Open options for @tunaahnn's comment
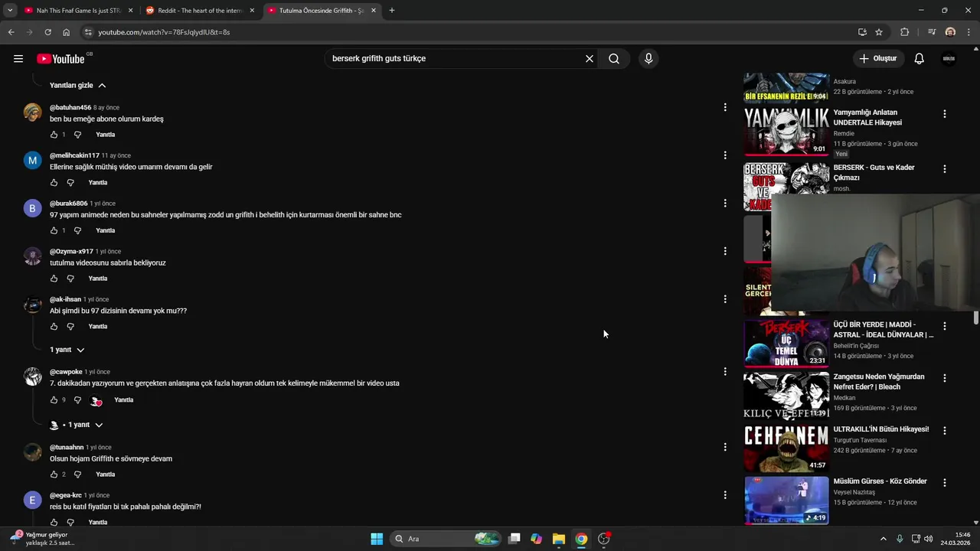This screenshot has height=551, width=980. (725, 447)
